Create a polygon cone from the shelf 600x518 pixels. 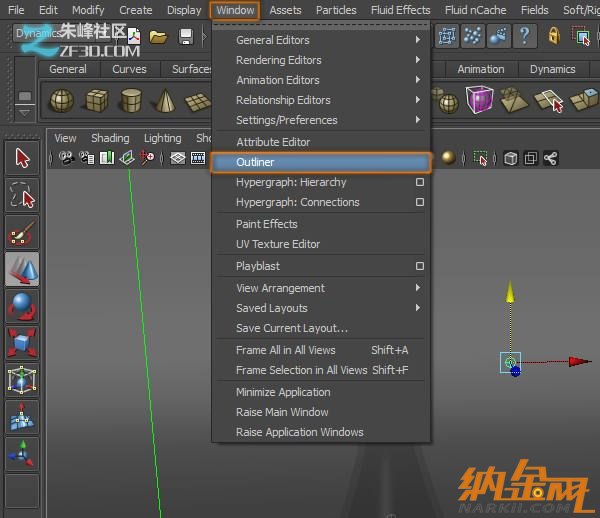click(164, 101)
